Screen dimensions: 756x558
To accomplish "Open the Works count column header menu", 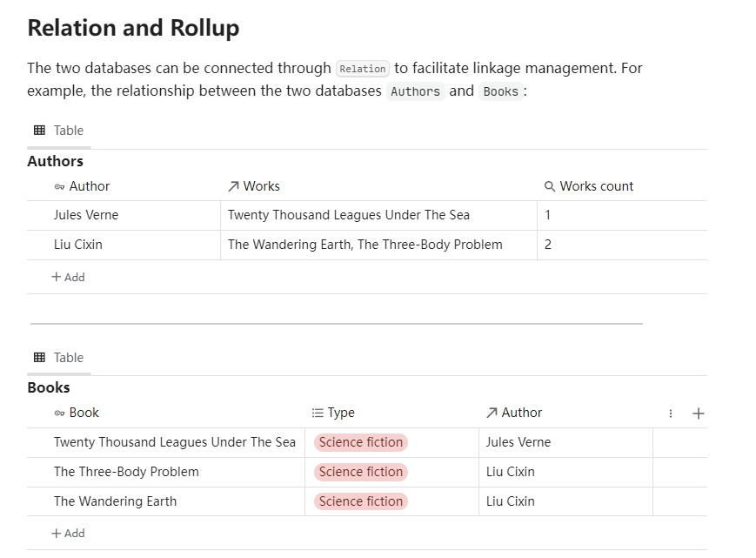I will (596, 186).
